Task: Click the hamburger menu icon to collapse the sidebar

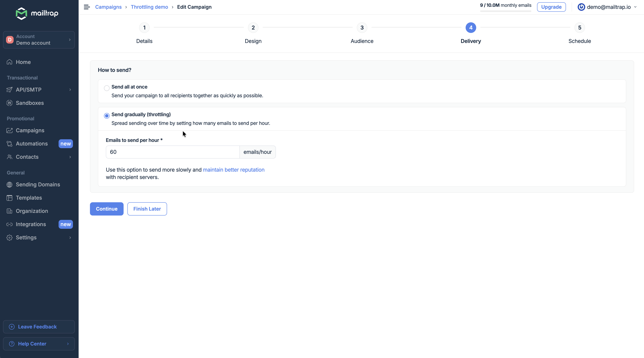Action: (x=87, y=7)
